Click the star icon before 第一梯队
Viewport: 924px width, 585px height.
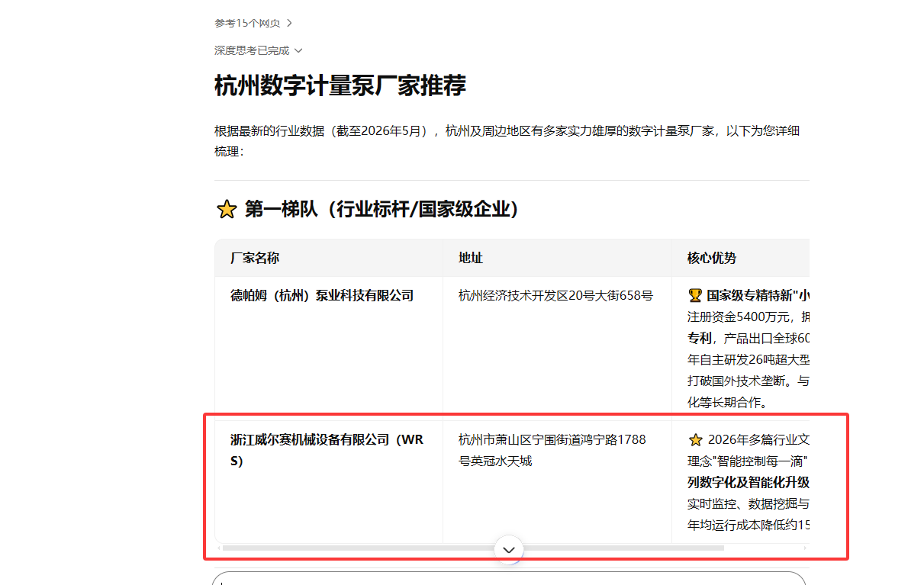(x=227, y=210)
